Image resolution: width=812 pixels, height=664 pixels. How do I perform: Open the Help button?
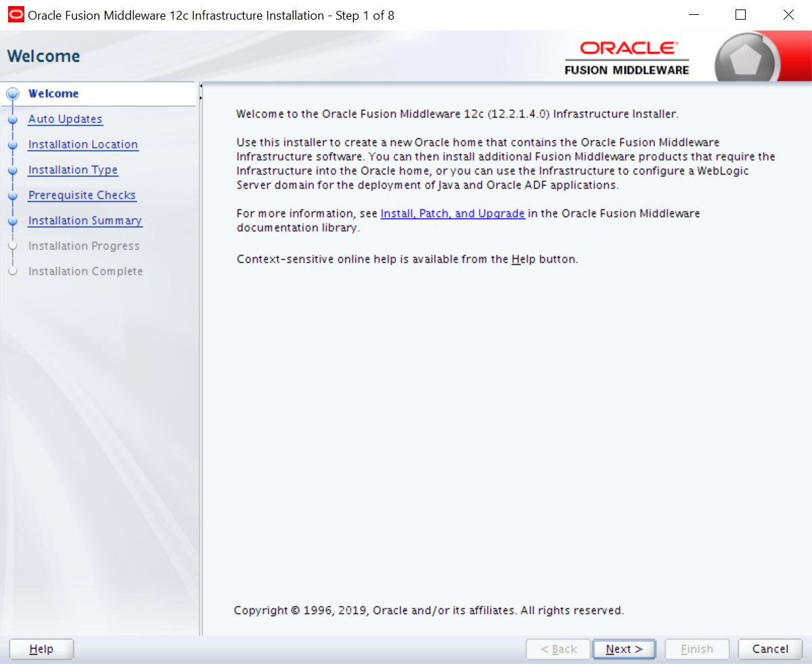click(41, 649)
